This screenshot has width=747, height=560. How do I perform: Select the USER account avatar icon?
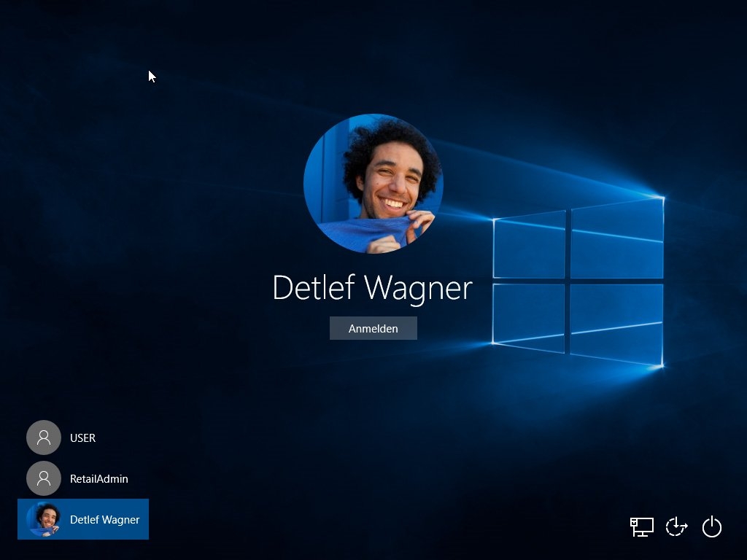coord(44,437)
